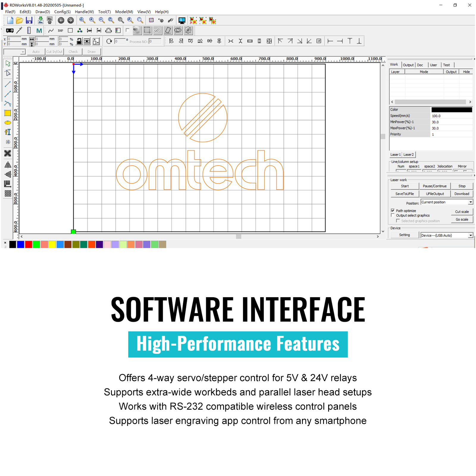Screen dimensions: 476x476
Task: Click the Import file icon
Action: (40, 21)
